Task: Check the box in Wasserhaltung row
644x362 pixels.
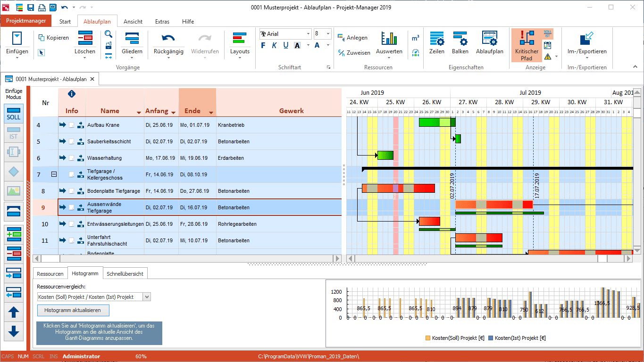Action: [x=71, y=158]
